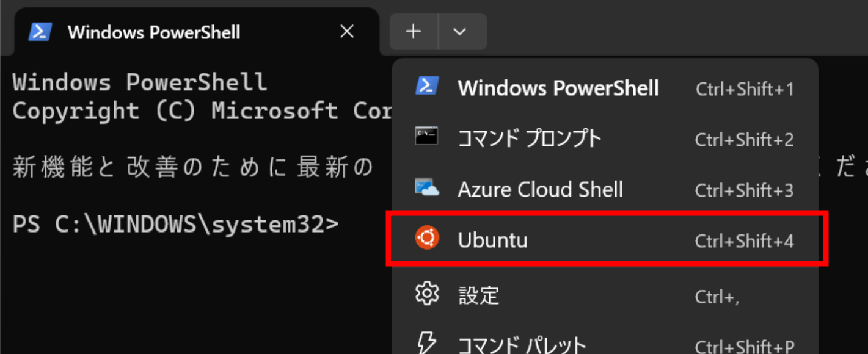Select the Ubuntu profile label
This screenshot has height=354, width=868.
click(x=492, y=240)
